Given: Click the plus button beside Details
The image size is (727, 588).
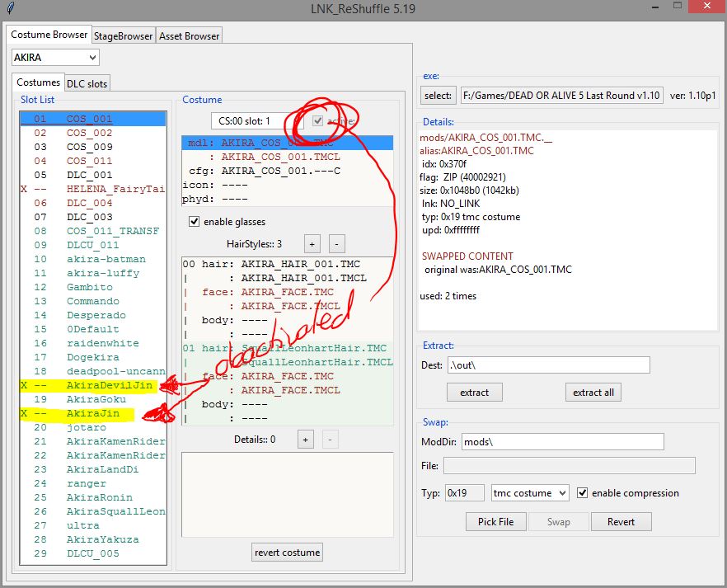Looking at the screenshot, I should (x=306, y=440).
